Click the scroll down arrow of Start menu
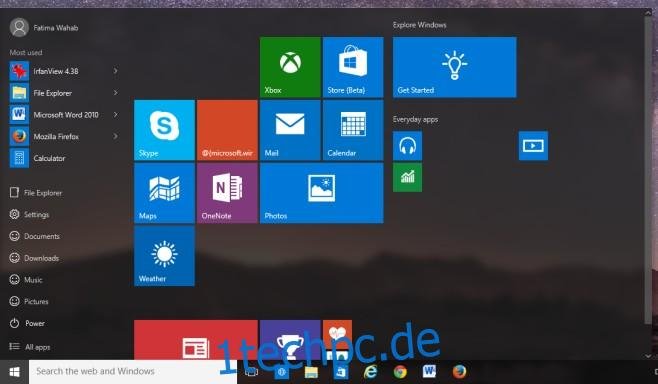 click(648, 356)
